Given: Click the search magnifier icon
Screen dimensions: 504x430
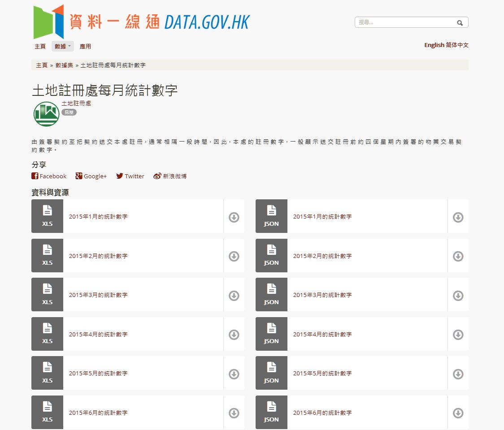Looking at the screenshot, I should pos(460,23).
